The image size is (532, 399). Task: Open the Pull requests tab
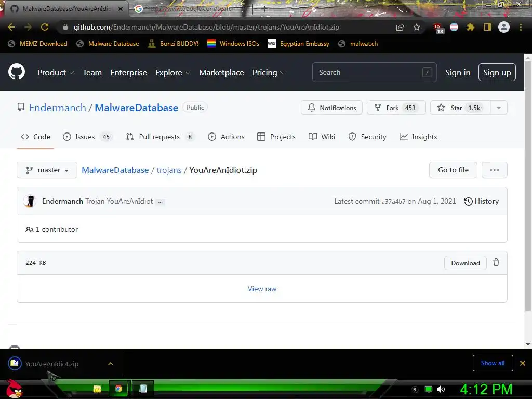pyautogui.click(x=160, y=137)
